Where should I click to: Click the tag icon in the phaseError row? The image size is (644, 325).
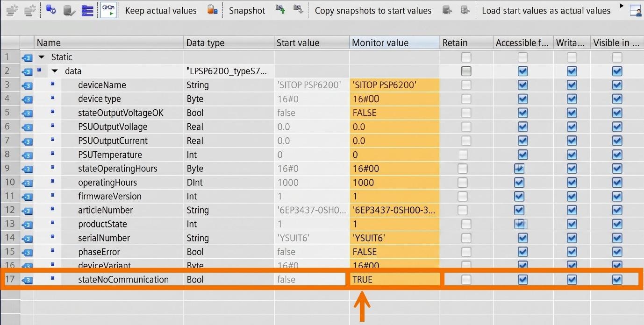coord(27,253)
